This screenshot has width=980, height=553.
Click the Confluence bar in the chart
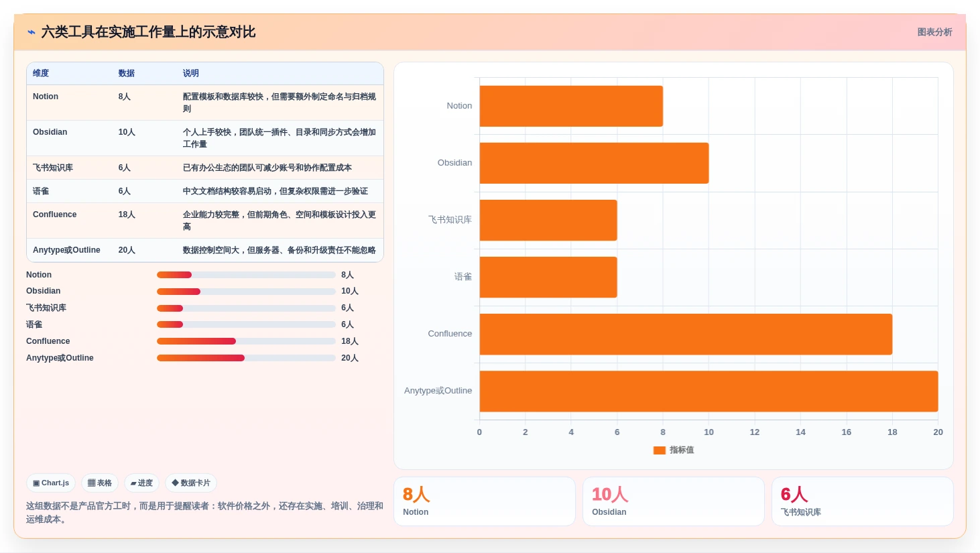pos(686,334)
